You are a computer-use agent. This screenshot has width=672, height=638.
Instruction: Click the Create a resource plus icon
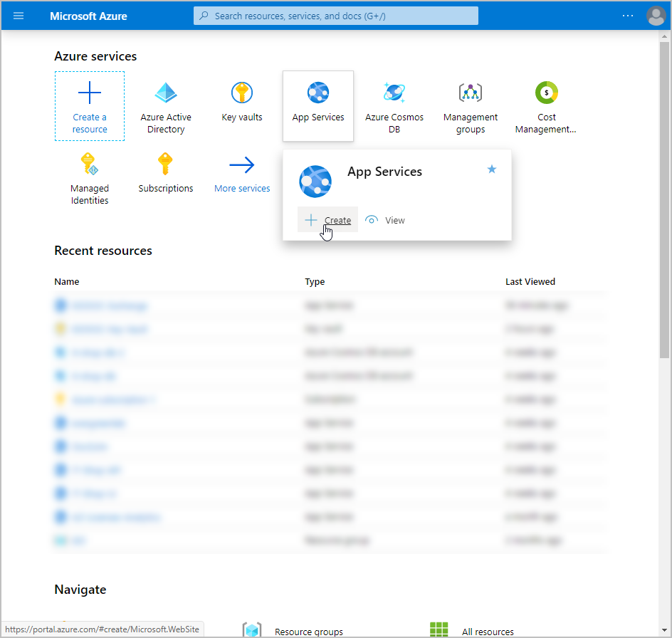pyautogui.click(x=90, y=93)
